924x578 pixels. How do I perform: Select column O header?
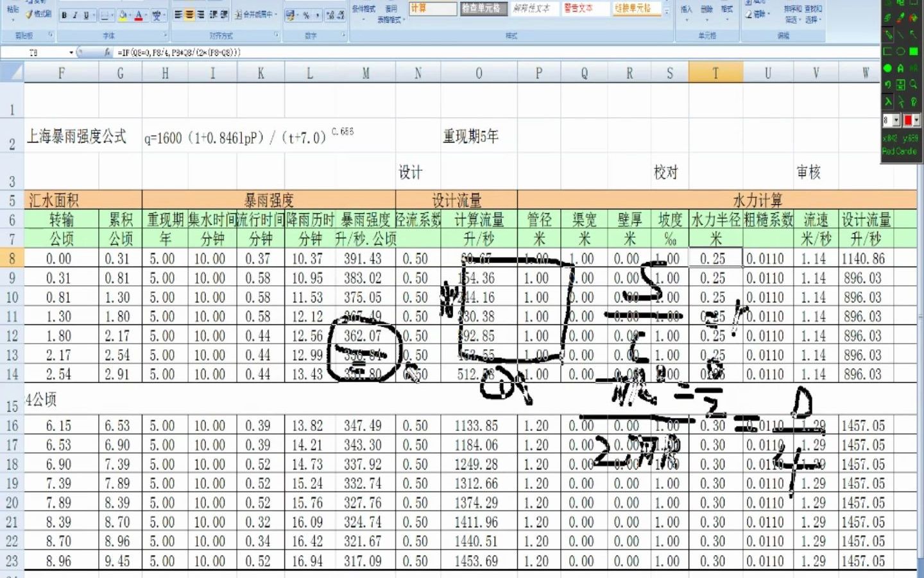479,73
